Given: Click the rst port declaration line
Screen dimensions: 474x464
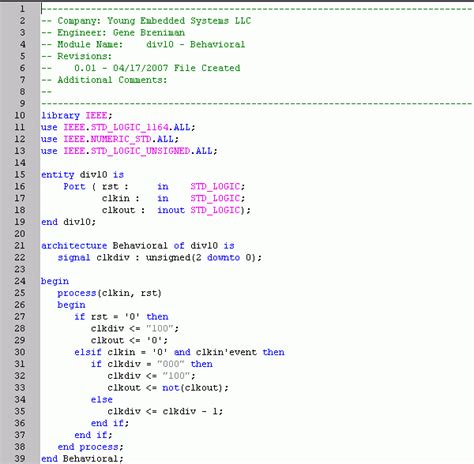Looking at the screenshot, I should click(154, 187).
